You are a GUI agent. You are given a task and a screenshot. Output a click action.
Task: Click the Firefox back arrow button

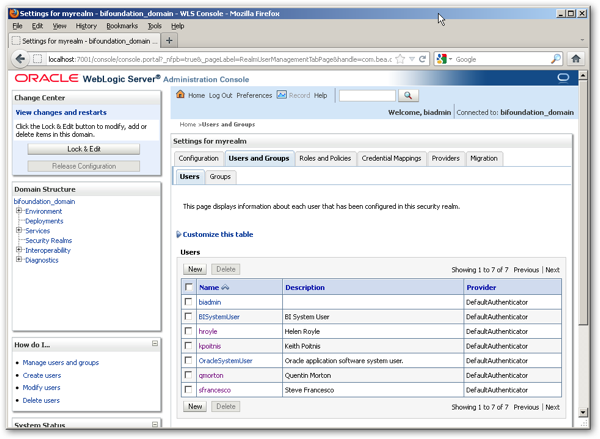(x=20, y=59)
